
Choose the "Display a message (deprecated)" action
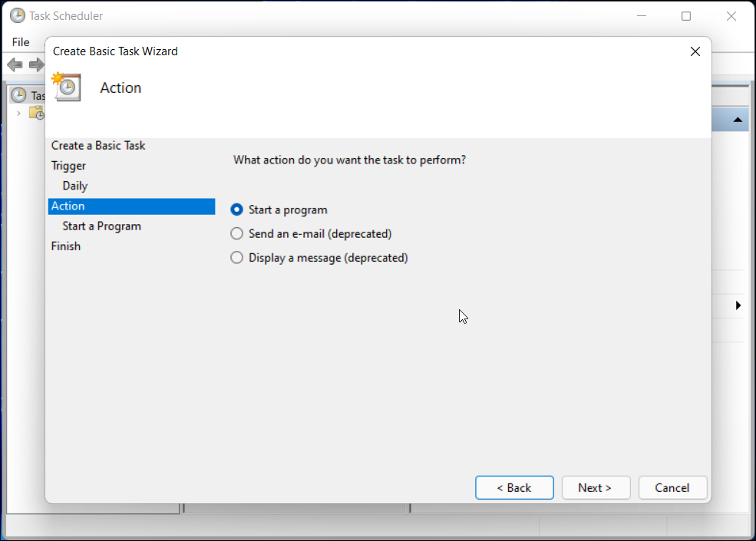(236, 257)
